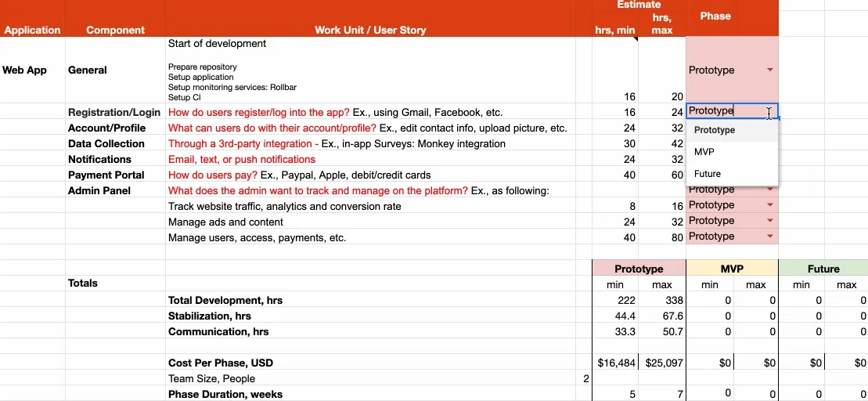This screenshot has width=868, height=401.
Task: Select the Total Development max value 338
Action: click(662, 300)
